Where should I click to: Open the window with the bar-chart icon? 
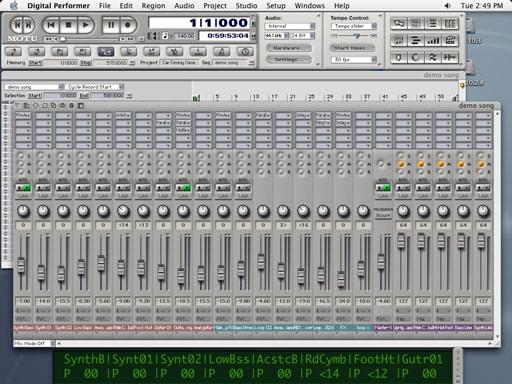tap(433, 40)
